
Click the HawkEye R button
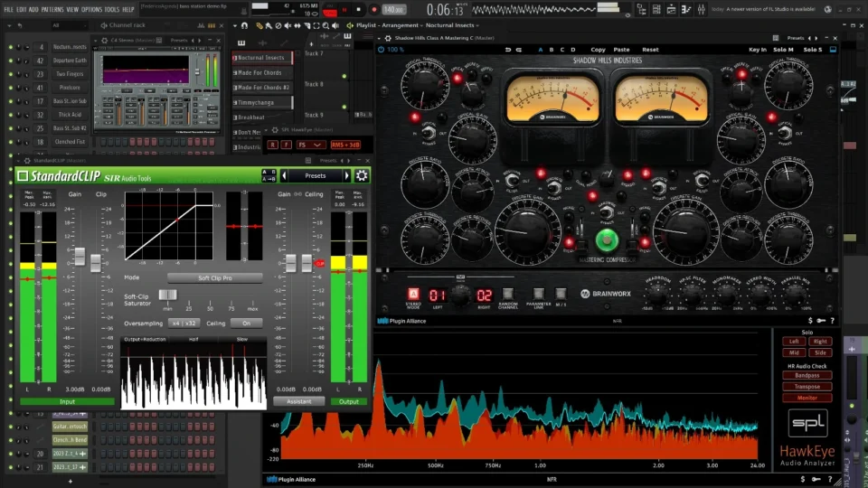(272, 145)
